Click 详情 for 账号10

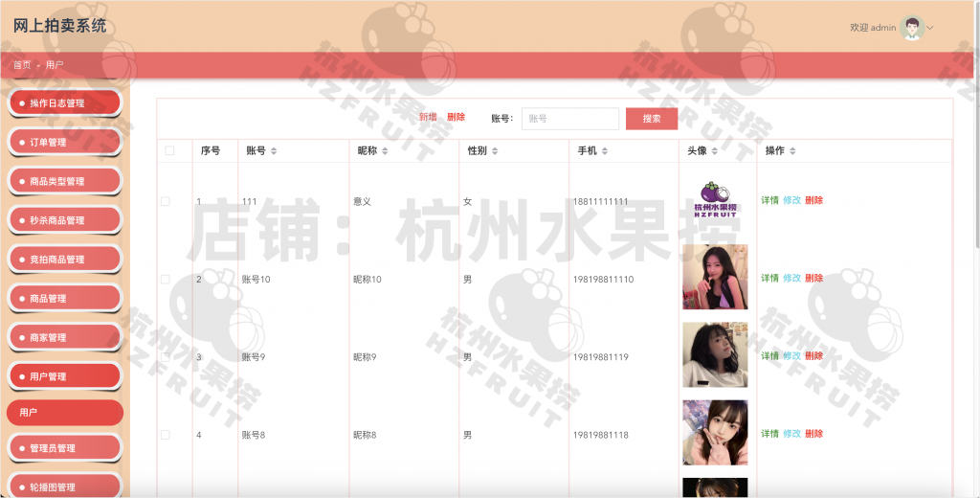770,278
